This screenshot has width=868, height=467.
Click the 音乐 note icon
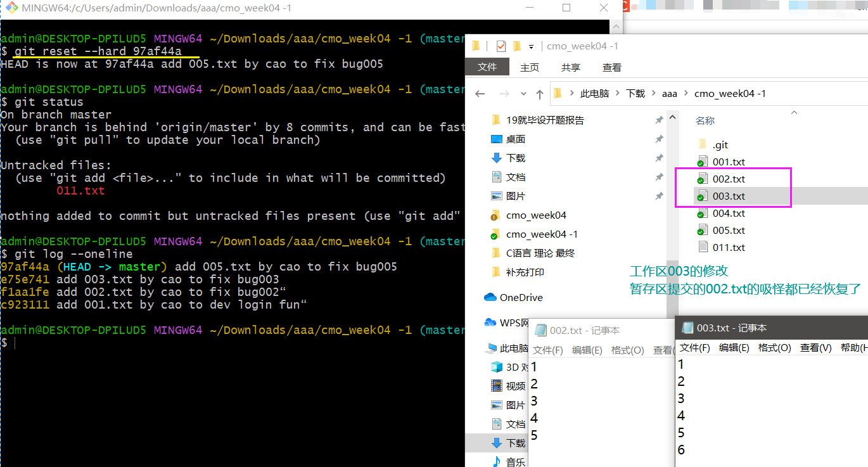497,462
